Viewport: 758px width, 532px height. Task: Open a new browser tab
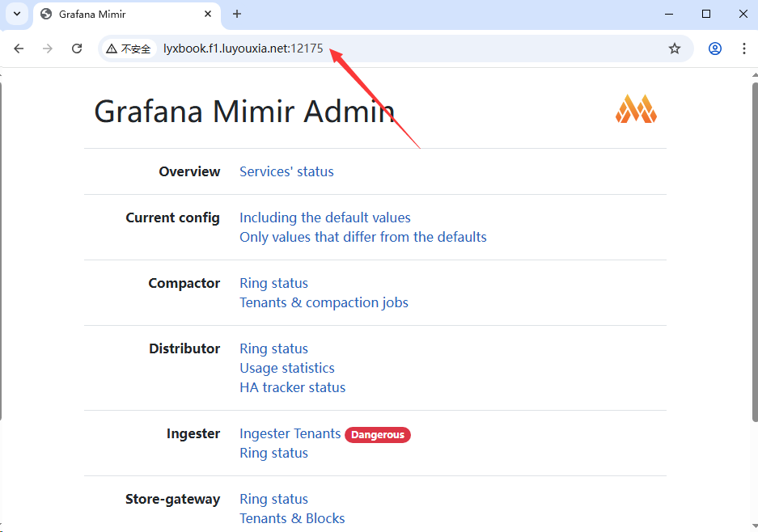(237, 14)
